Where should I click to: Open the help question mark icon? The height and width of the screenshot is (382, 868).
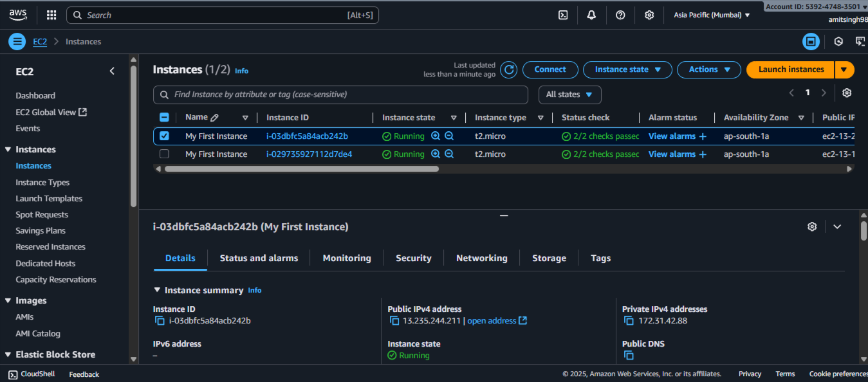pos(620,15)
